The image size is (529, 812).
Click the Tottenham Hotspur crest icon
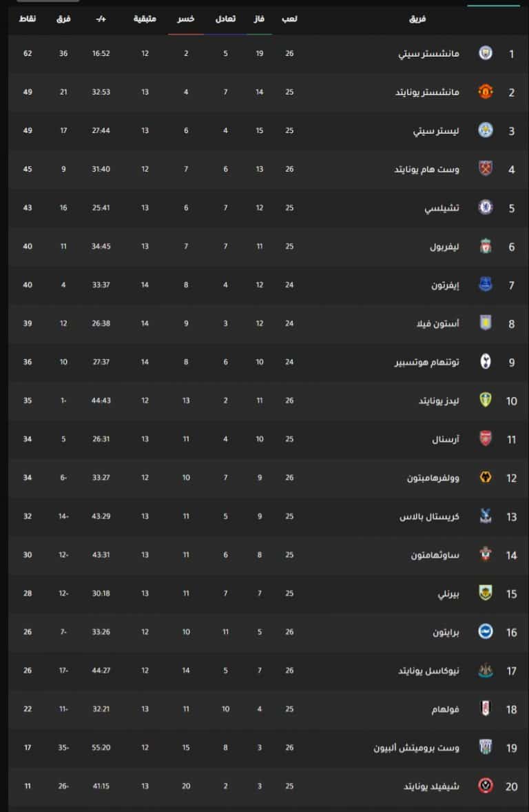tap(485, 361)
